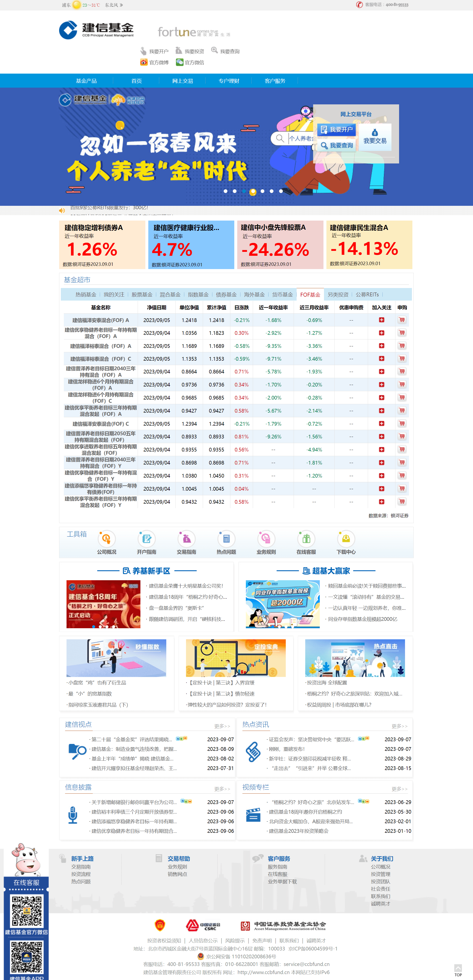Viewport: 473px width, 980px height.
Task: Click the search magnifier in the banner search box
Action: point(280,138)
